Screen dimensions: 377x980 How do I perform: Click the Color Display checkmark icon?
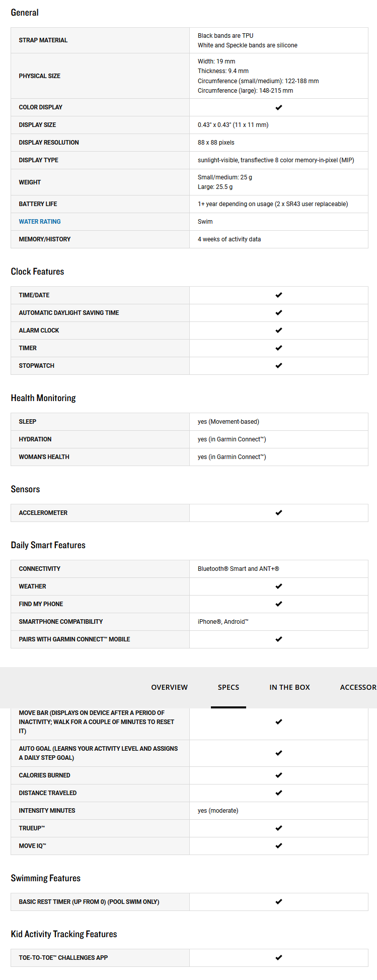(279, 107)
